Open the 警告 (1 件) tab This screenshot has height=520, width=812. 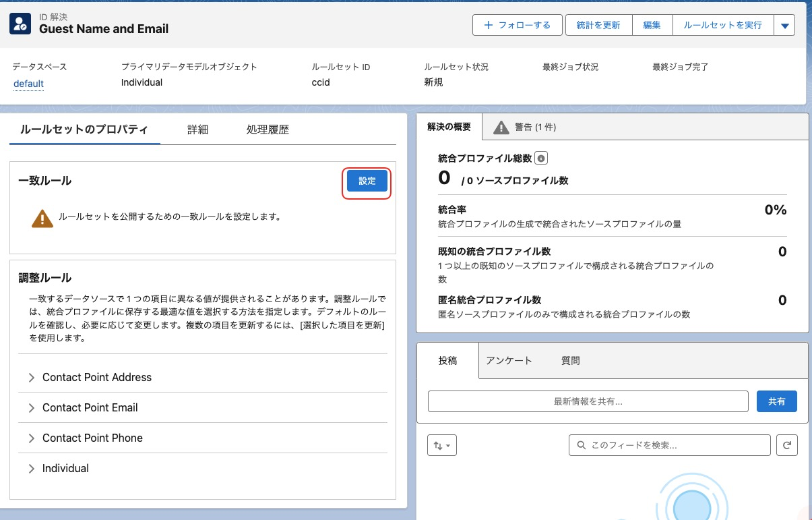tap(525, 127)
